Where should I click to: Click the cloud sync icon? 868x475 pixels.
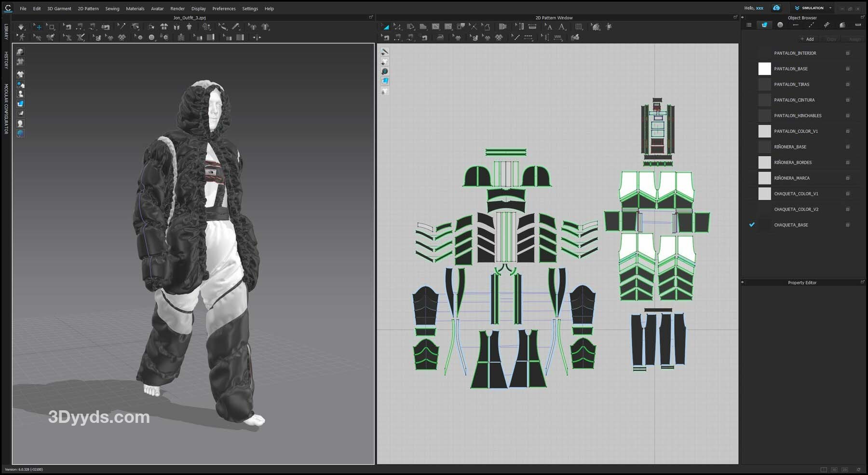pyautogui.click(x=776, y=8)
